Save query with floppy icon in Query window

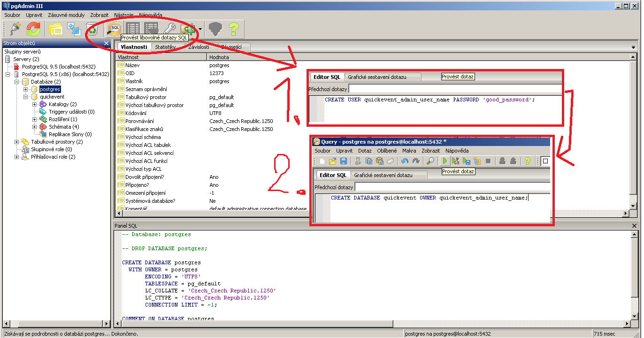343,161
